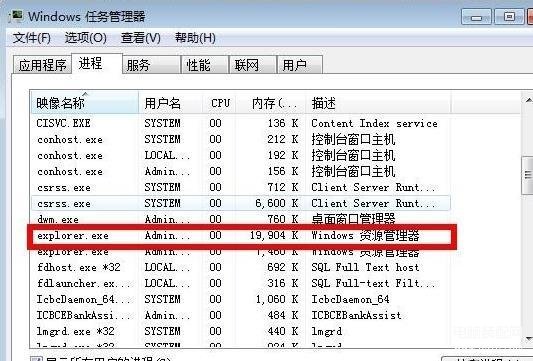Go to the 联网 tab

coord(253,65)
